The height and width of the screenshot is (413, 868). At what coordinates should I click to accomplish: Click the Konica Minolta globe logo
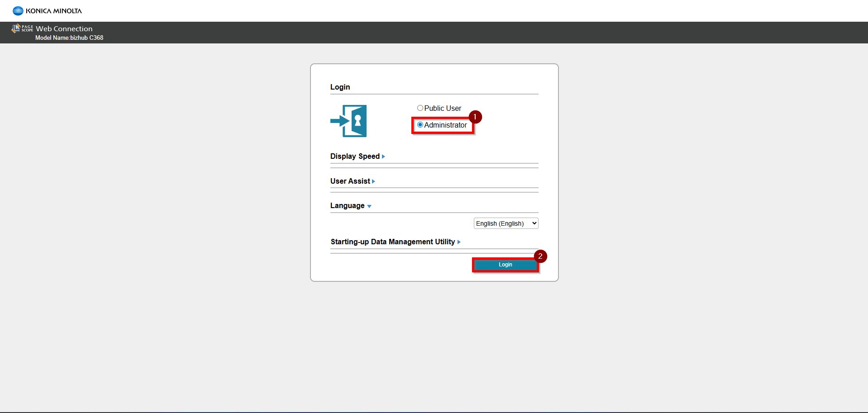click(x=18, y=11)
